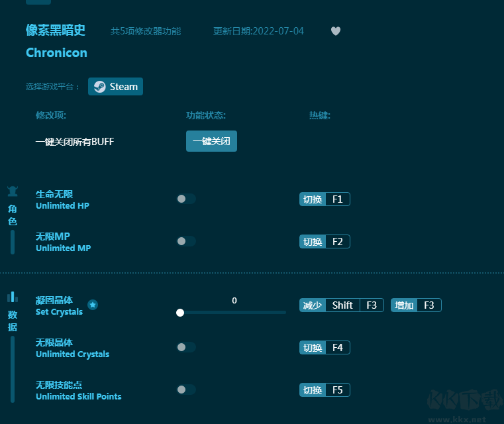Click the 一键关闭 button

[211, 141]
